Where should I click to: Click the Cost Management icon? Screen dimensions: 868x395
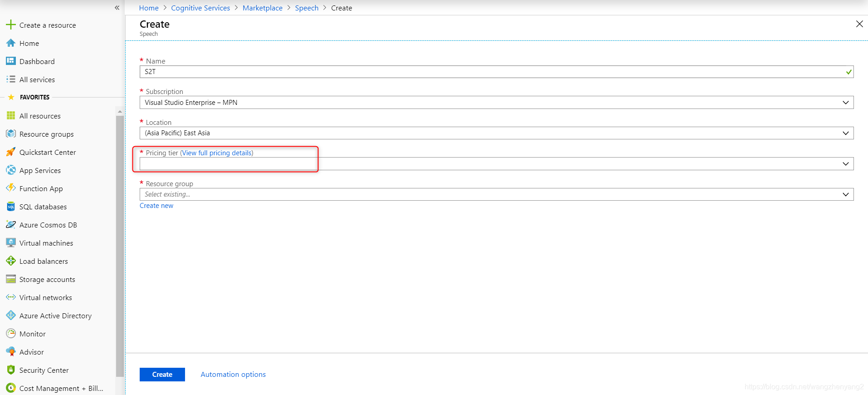[x=11, y=388]
